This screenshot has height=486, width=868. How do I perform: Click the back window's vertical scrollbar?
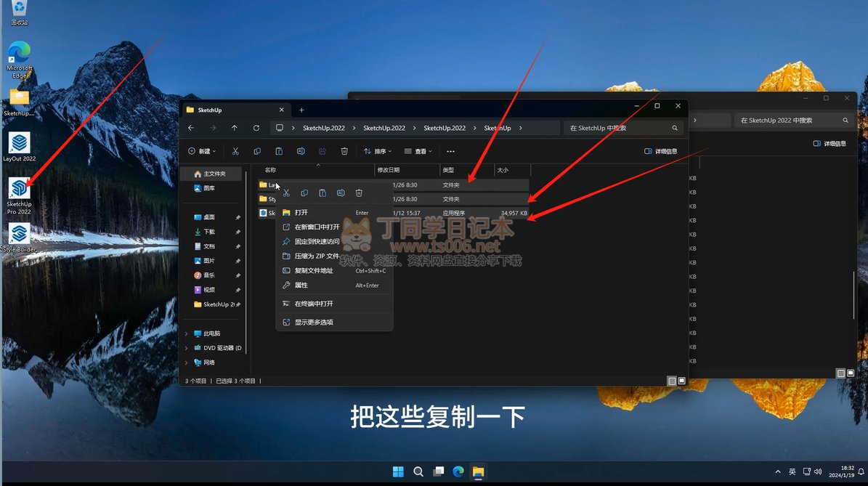[854, 294]
